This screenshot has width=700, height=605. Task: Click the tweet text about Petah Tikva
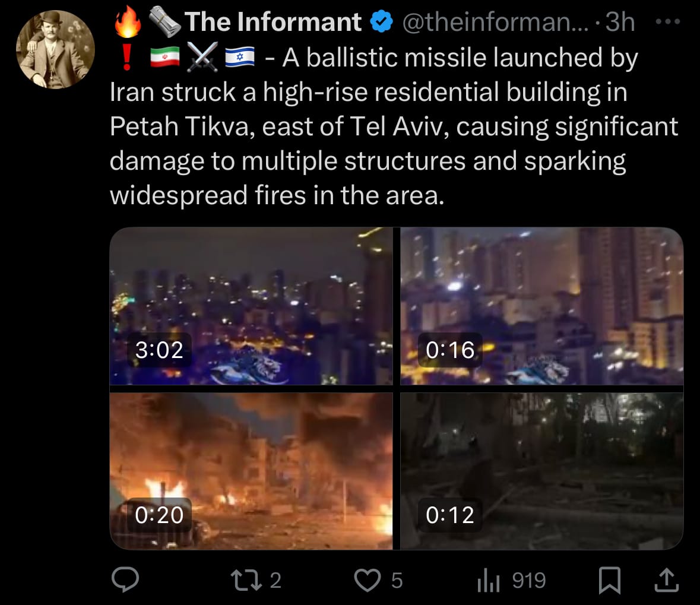[394, 126]
